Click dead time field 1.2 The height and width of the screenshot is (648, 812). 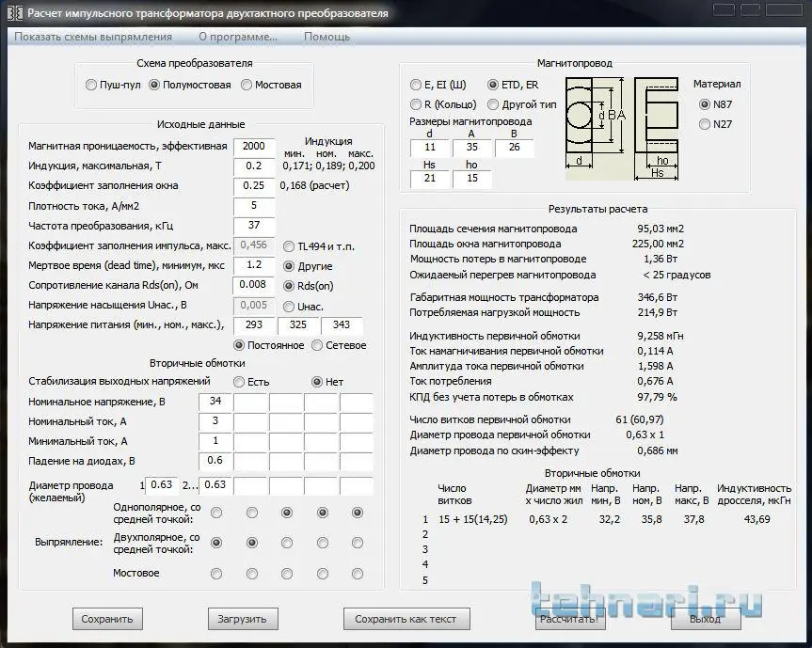(254, 265)
